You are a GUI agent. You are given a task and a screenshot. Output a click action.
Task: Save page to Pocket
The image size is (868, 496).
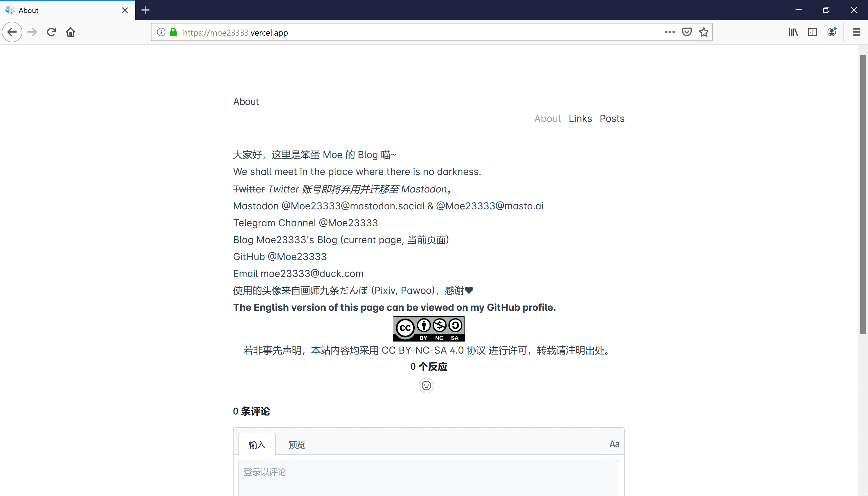pos(687,32)
